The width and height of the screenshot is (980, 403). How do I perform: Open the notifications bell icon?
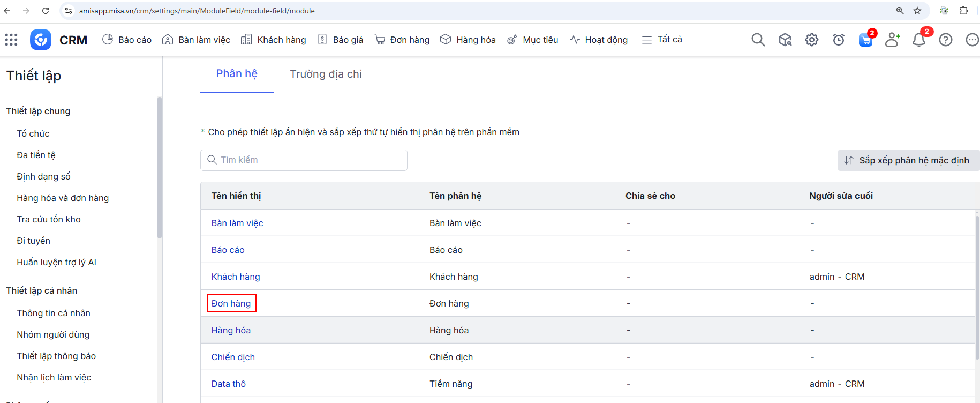tap(919, 40)
